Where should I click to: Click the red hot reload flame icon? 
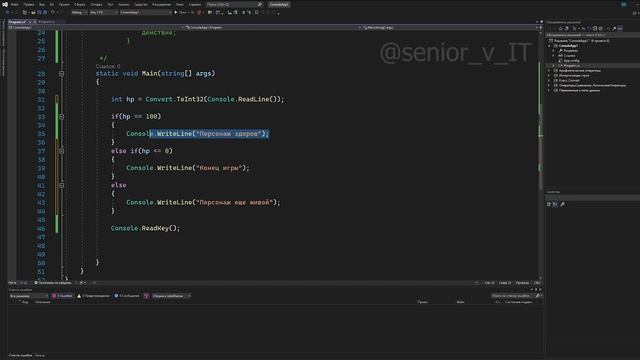[199, 13]
